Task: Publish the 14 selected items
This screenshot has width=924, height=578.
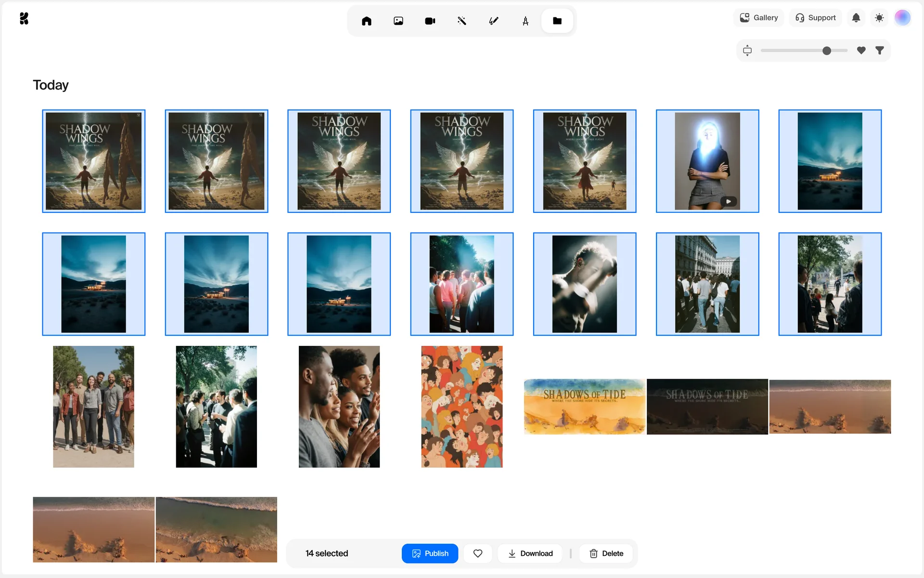Action: [x=429, y=553]
